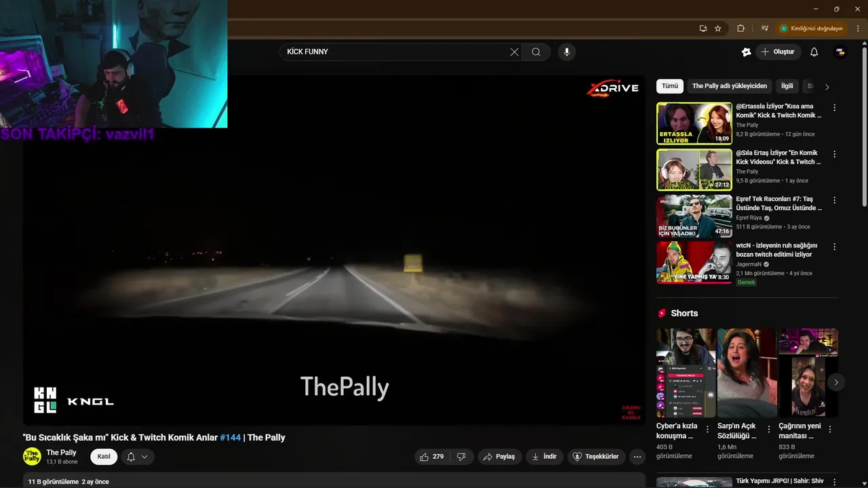868x488 pixels.
Task: Open options for Sarp'ın Açık Sözlülüğü short
Action: point(769,429)
